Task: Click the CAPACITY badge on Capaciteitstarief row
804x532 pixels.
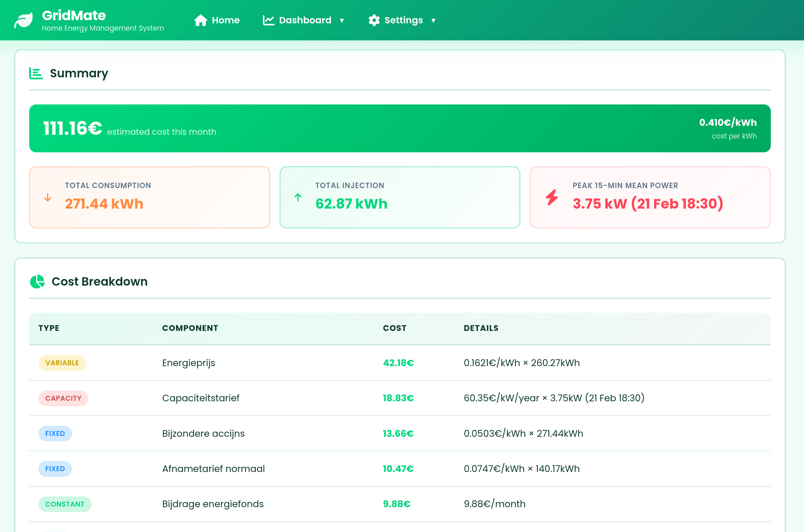Action: point(63,398)
